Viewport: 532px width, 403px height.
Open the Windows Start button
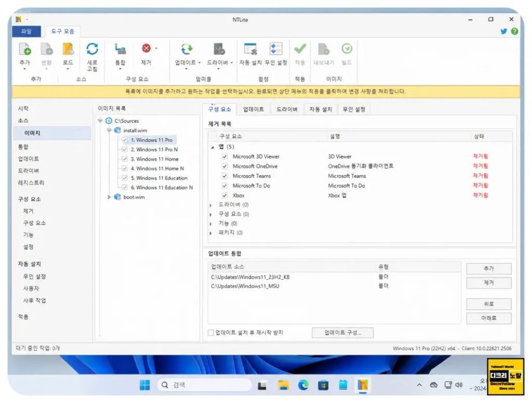click(x=145, y=385)
